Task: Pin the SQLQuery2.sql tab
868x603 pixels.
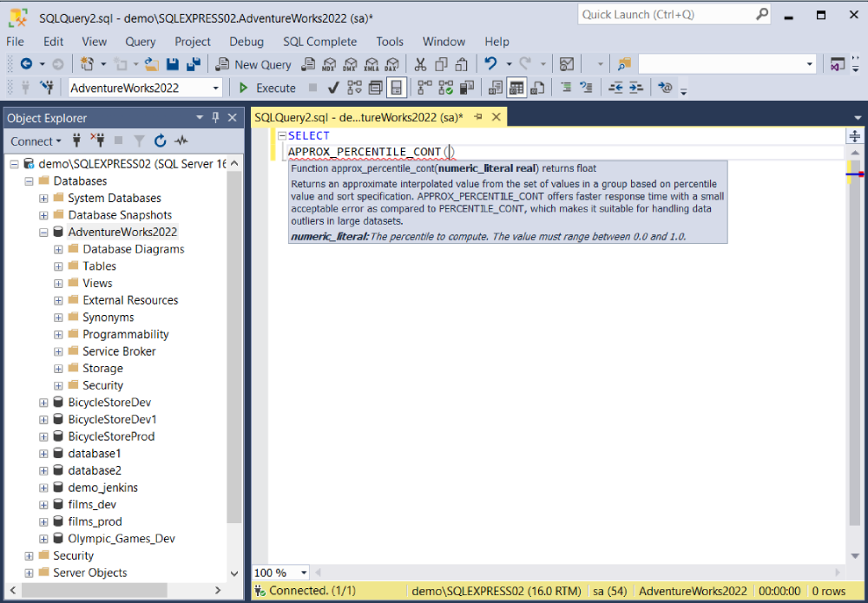Action: point(478,117)
